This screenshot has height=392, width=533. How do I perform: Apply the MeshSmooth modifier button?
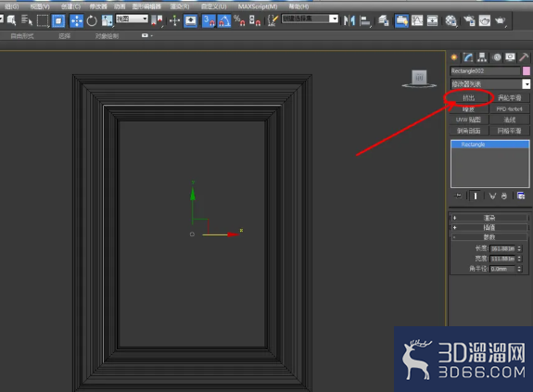pos(510,131)
